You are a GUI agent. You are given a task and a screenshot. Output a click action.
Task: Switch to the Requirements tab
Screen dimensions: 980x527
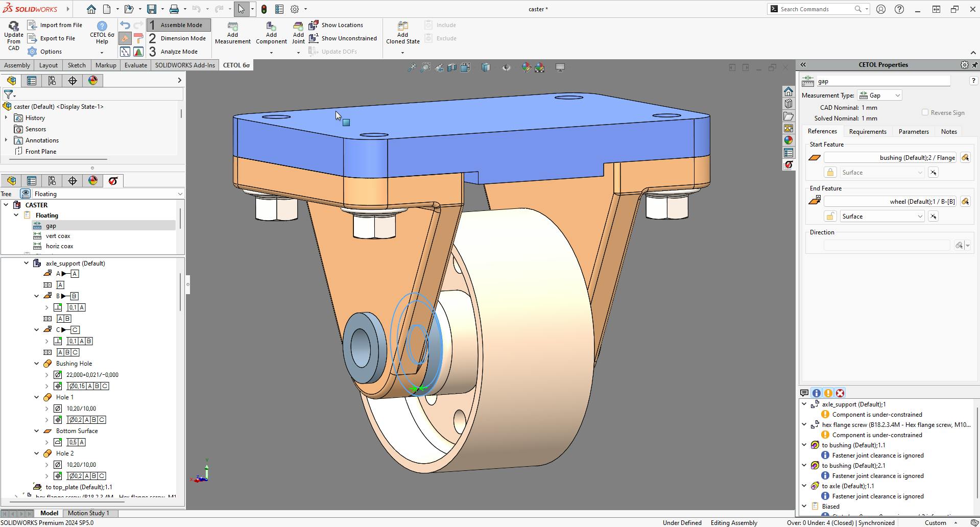coord(867,131)
